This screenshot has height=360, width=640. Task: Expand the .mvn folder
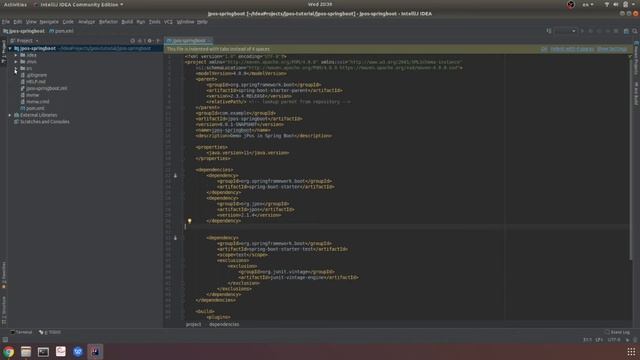coord(16,62)
